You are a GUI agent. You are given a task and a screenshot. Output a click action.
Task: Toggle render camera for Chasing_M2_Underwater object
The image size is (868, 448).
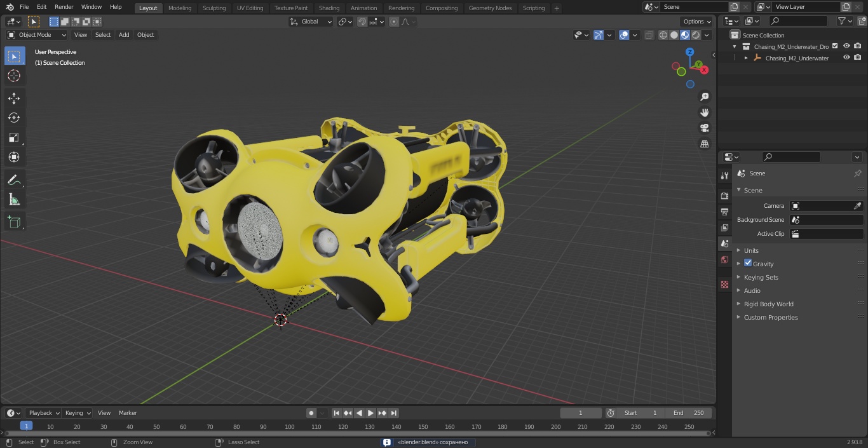858,57
